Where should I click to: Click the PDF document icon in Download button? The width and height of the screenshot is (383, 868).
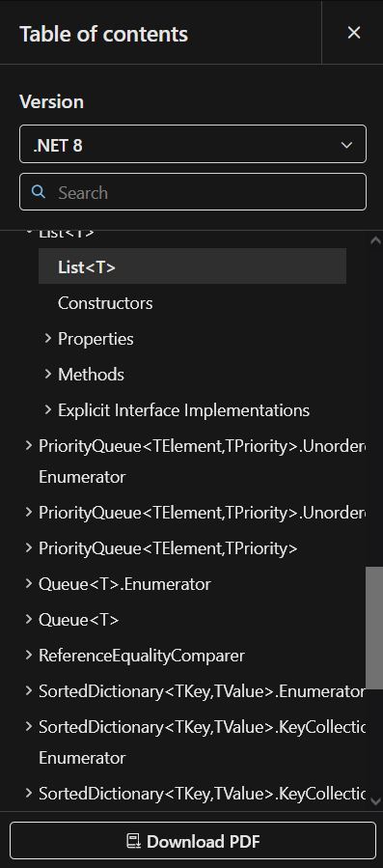(133, 841)
